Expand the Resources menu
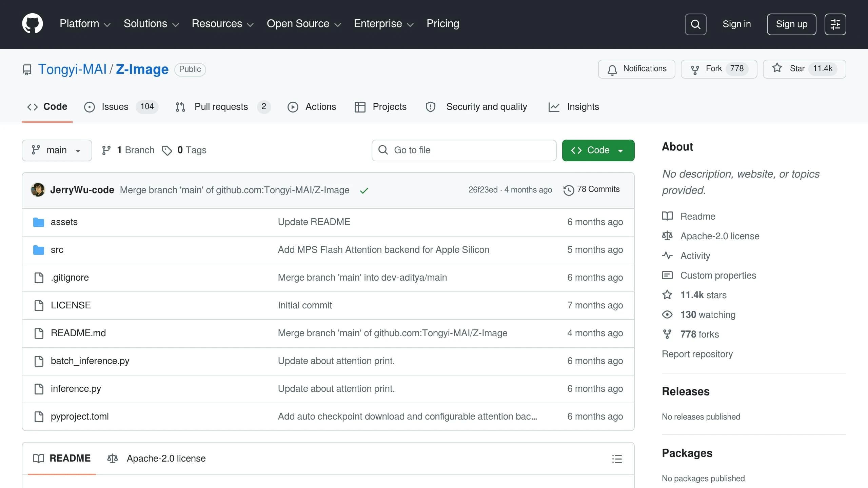 point(223,24)
